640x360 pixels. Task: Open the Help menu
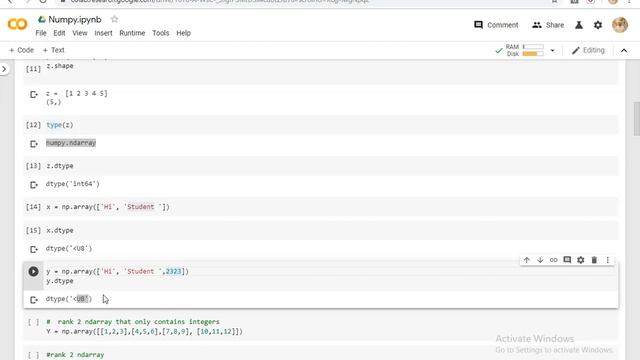coord(183,33)
